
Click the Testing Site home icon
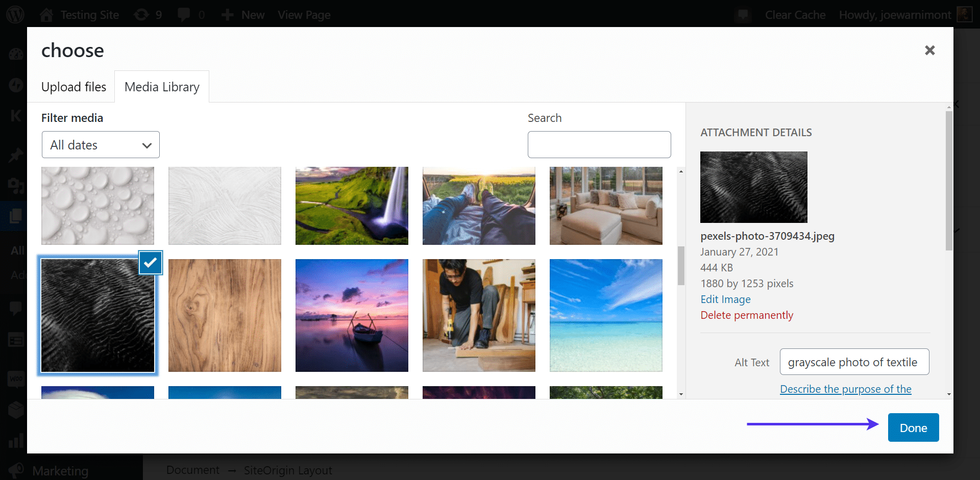click(x=46, y=15)
